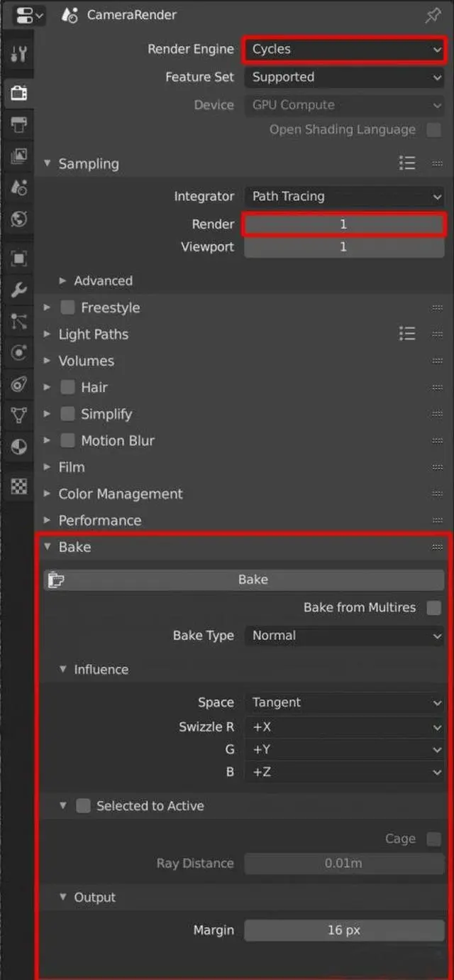Viewport: 454px width, 980px height.
Task: Click the pin icon beside CameraRender
Action: (433, 15)
